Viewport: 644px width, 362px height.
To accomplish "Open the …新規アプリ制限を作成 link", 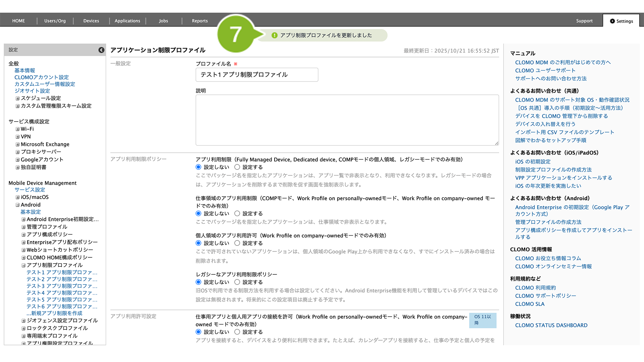I will coord(54,313).
